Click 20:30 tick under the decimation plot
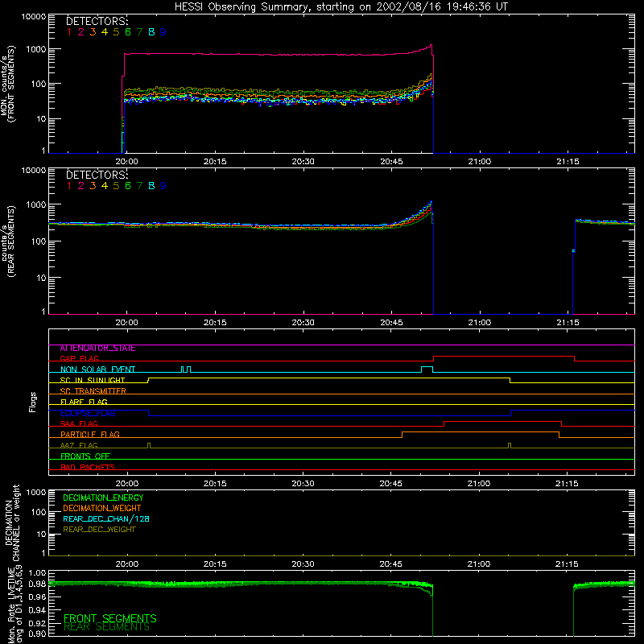The height and width of the screenshot is (644, 644). [303, 564]
